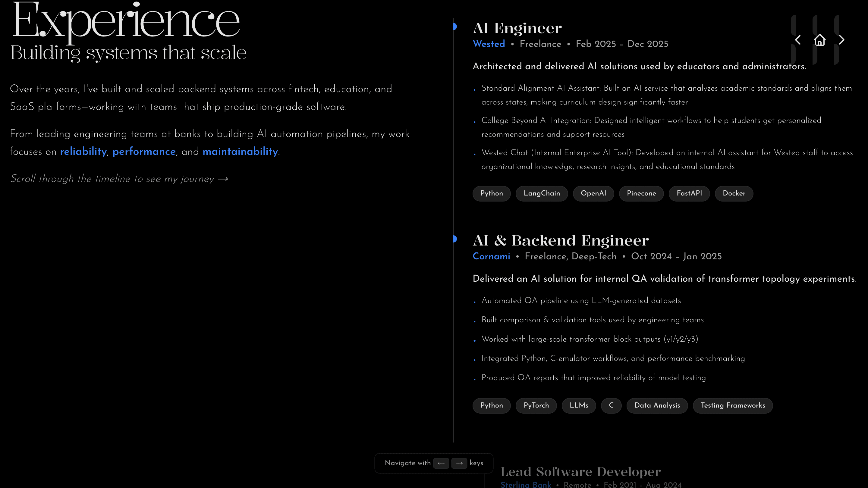
Task: Click the highlighted word "maintainability"
Action: point(240,152)
